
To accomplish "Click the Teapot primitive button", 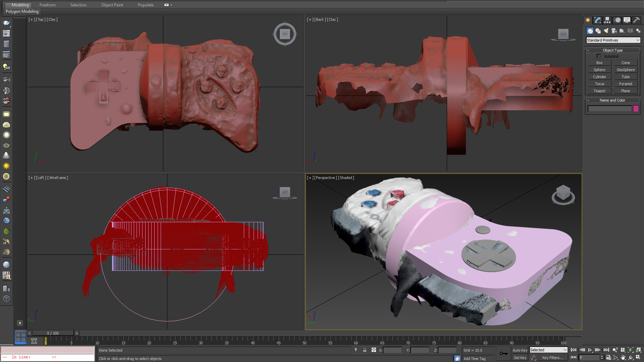I will [x=599, y=91].
